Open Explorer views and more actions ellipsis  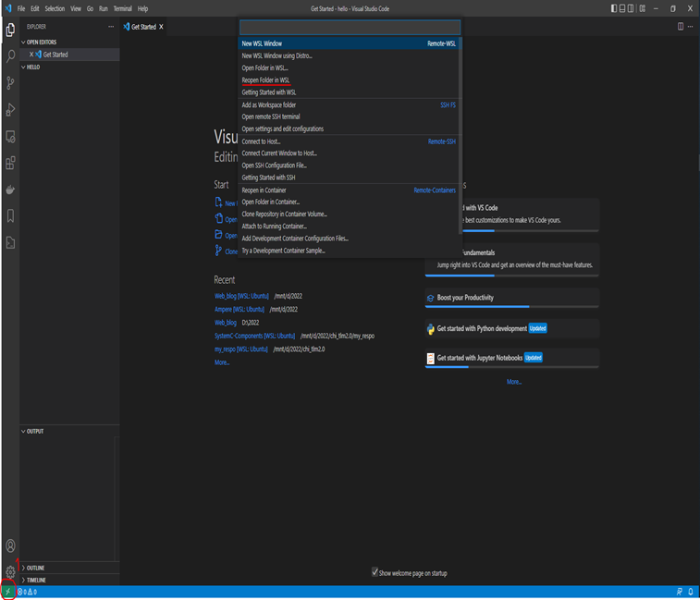point(111,27)
